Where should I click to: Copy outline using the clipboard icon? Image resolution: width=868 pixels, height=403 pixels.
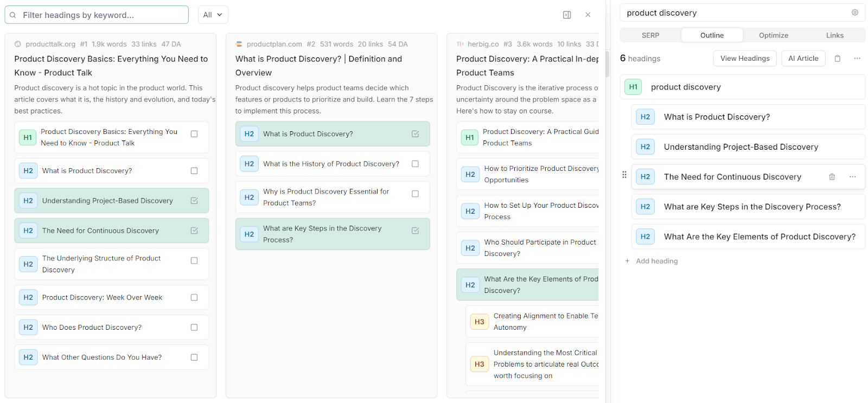838,59
